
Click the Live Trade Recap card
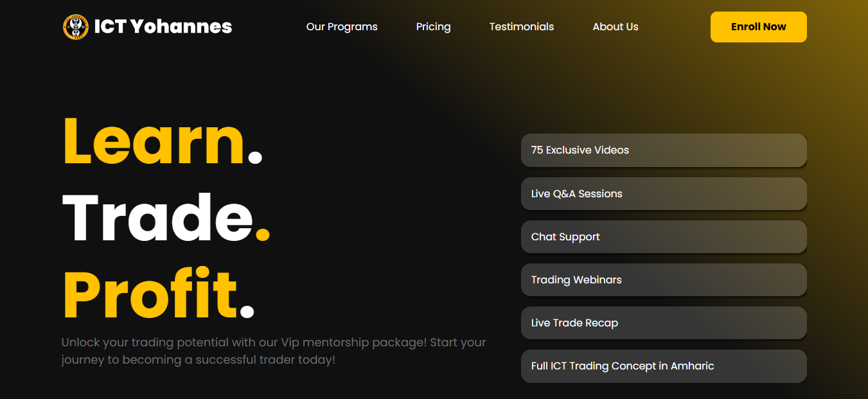663,323
